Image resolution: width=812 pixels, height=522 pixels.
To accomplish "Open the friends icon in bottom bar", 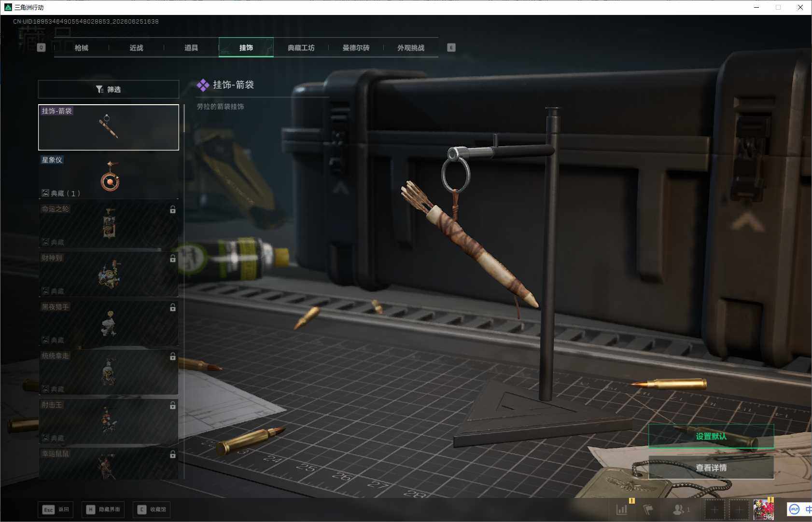I will [x=679, y=509].
